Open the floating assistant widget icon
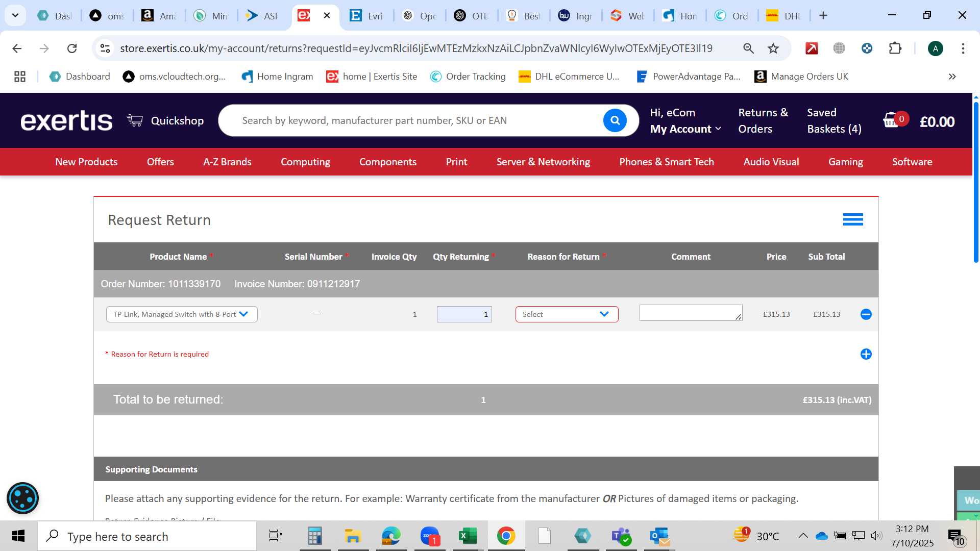This screenshot has width=980, height=551. [22, 498]
